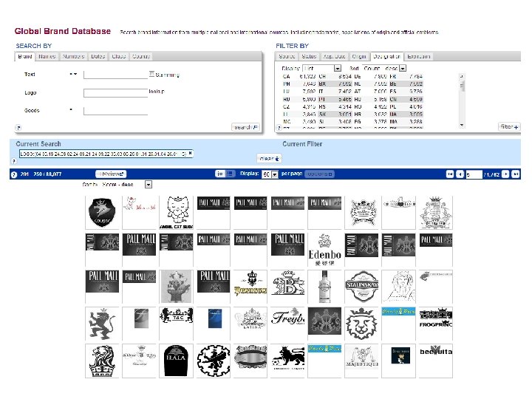Image resolution: width=532 pixels, height=399 pixels.
Task: Go to first results page
Action: (x=450, y=174)
